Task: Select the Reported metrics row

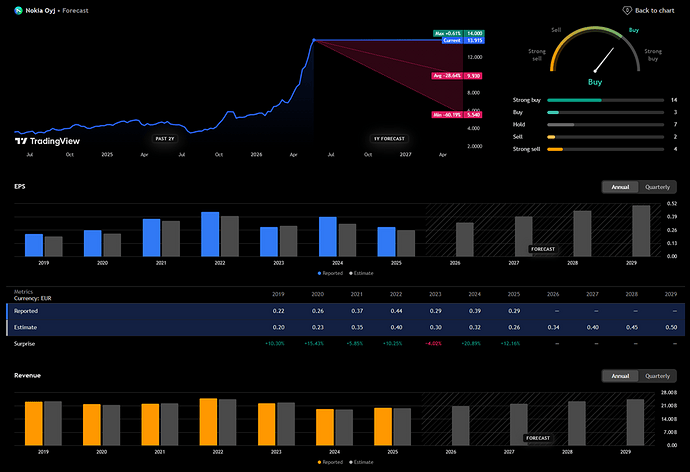Action: pos(345,311)
